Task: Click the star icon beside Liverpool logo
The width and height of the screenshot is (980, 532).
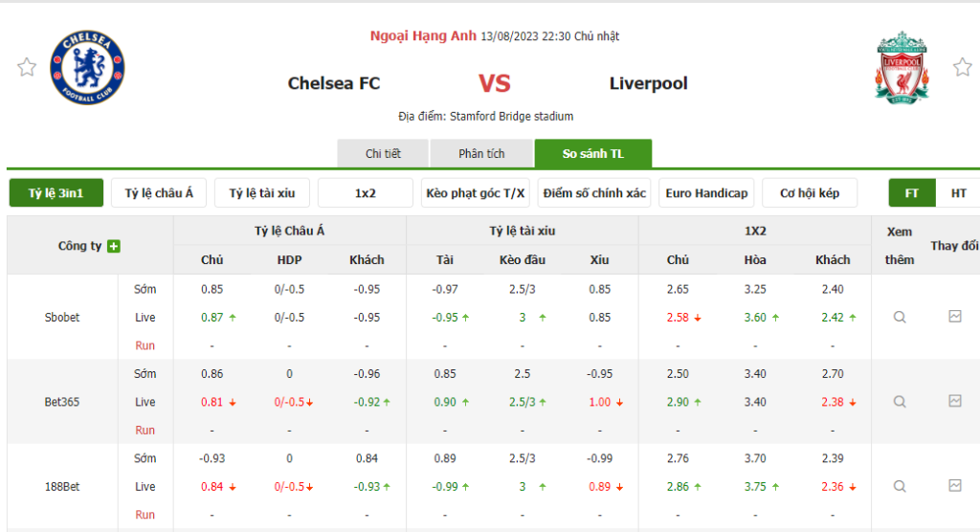Action: 962,67
